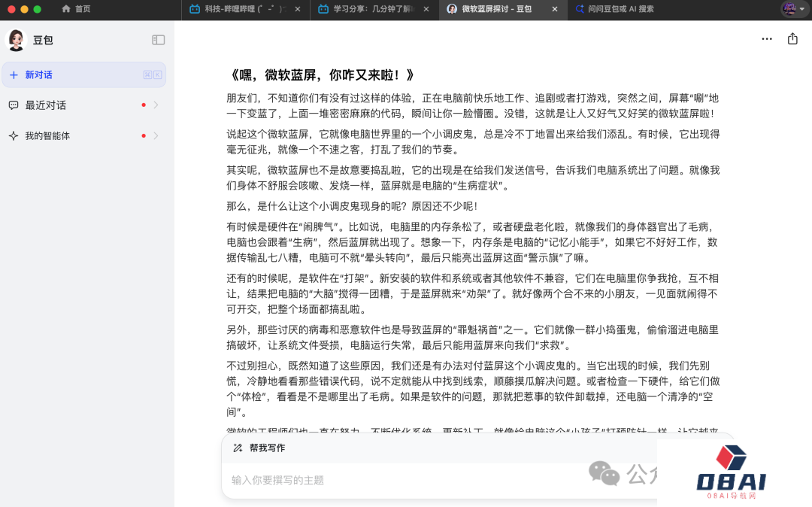The width and height of the screenshot is (812, 507).
Task: Switch to the 科技-哔哩哔哩 tab
Action: coord(239,9)
